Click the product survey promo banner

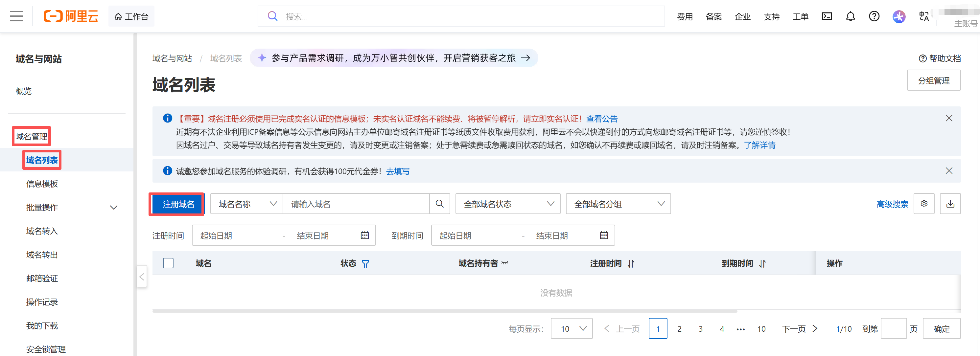(394, 58)
